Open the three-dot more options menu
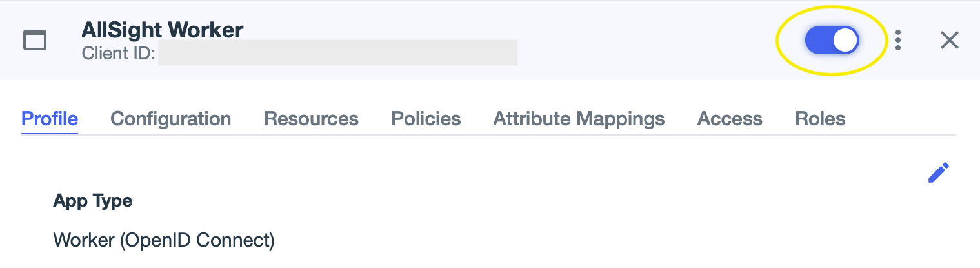Image resolution: width=980 pixels, height=268 pixels. (x=898, y=40)
